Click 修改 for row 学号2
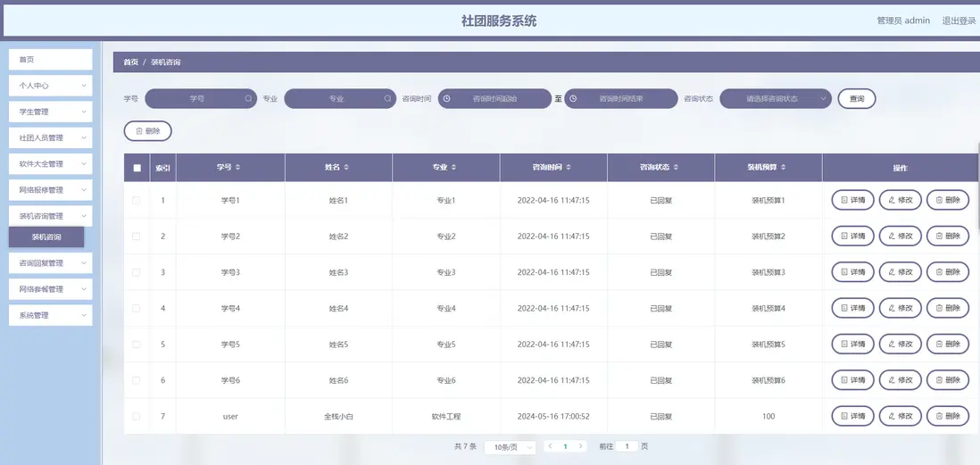 [x=900, y=237]
